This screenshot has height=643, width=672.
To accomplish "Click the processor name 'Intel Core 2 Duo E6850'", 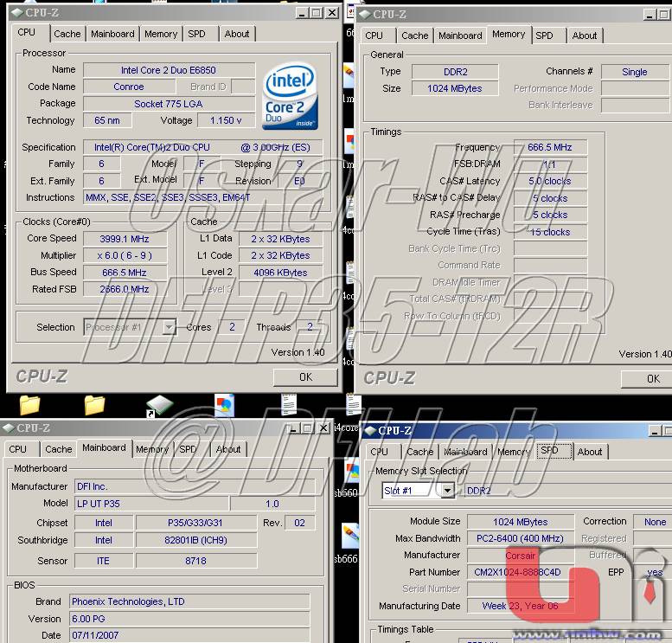I will (x=169, y=70).
